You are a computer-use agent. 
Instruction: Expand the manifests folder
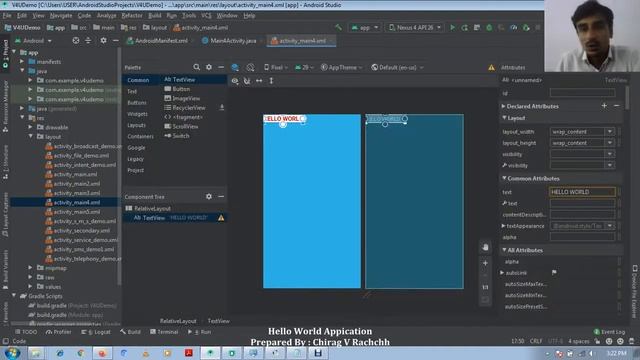pyautogui.click(x=22, y=62)
